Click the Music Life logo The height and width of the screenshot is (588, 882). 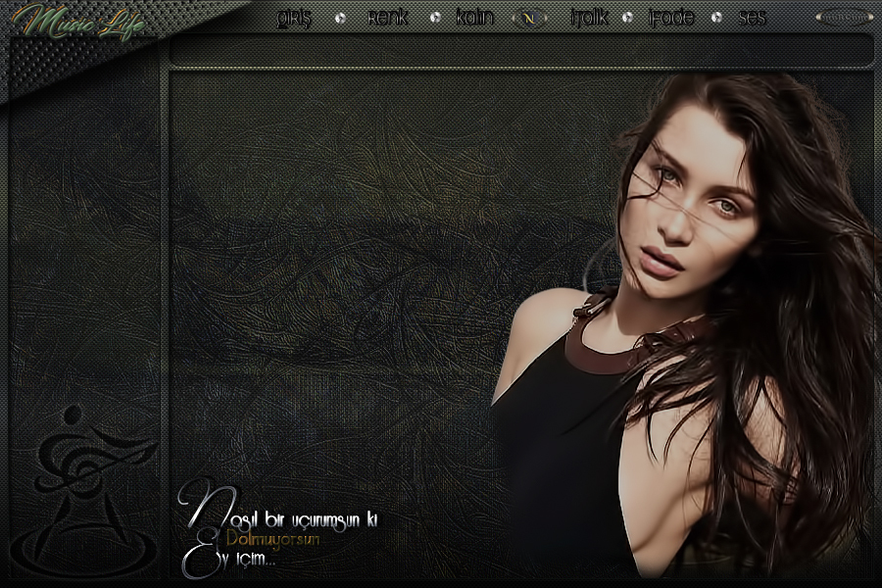click(81, 22)
